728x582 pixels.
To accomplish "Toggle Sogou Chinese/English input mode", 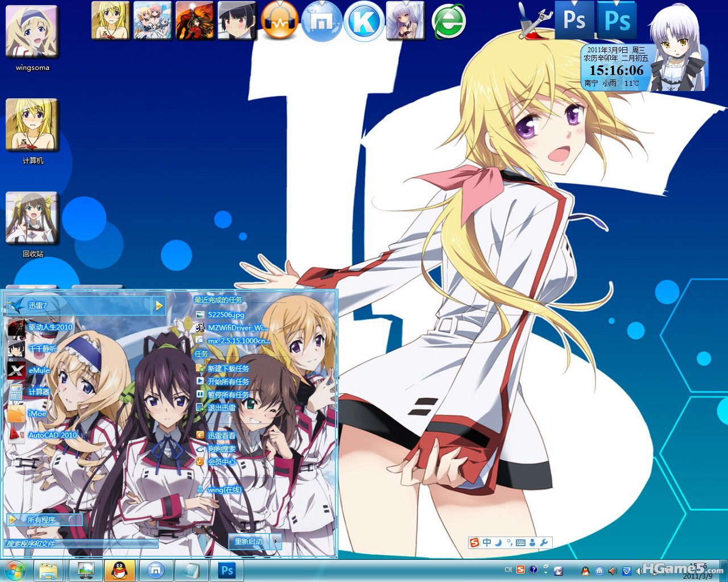I will 487,542.
